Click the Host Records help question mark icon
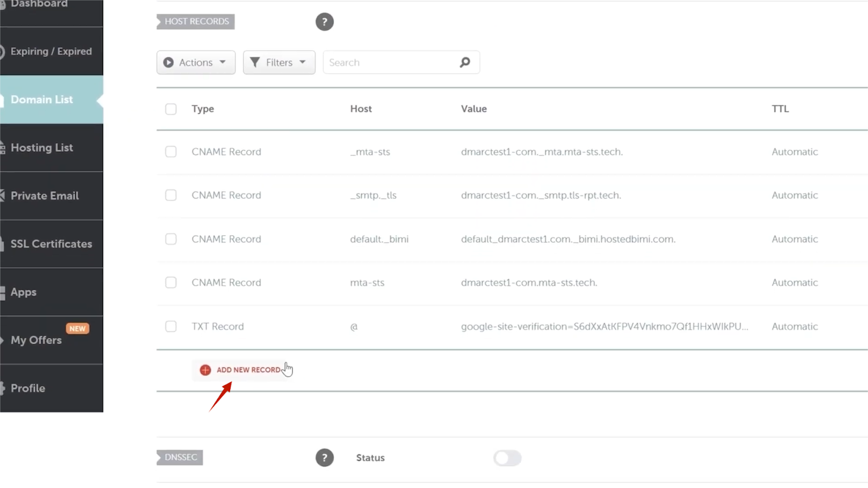Screen dimensions: 868x488 [324, 22]
